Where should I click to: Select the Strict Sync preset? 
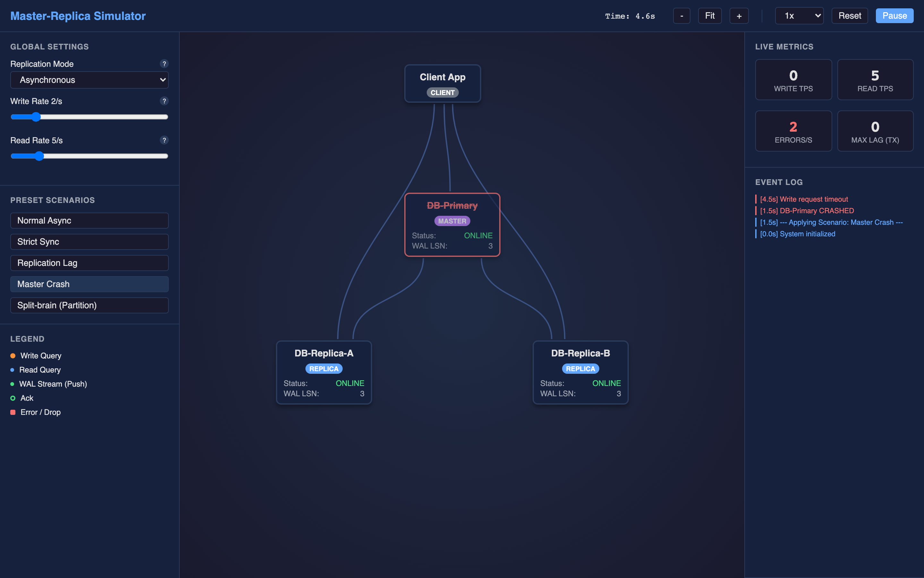click(x=89, y=241)
